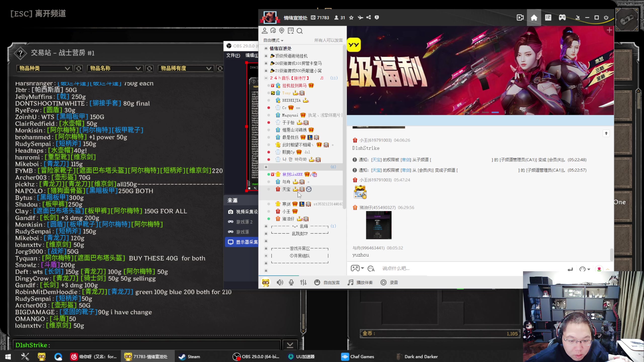
Task: Click the help question mark icon in trade window
Action: 21,53
